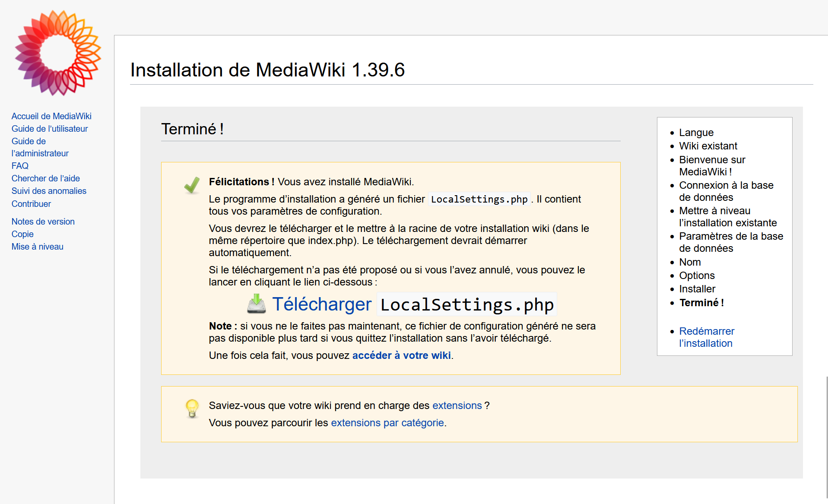Open Guide de l'administrateur link

coord(40,147)
